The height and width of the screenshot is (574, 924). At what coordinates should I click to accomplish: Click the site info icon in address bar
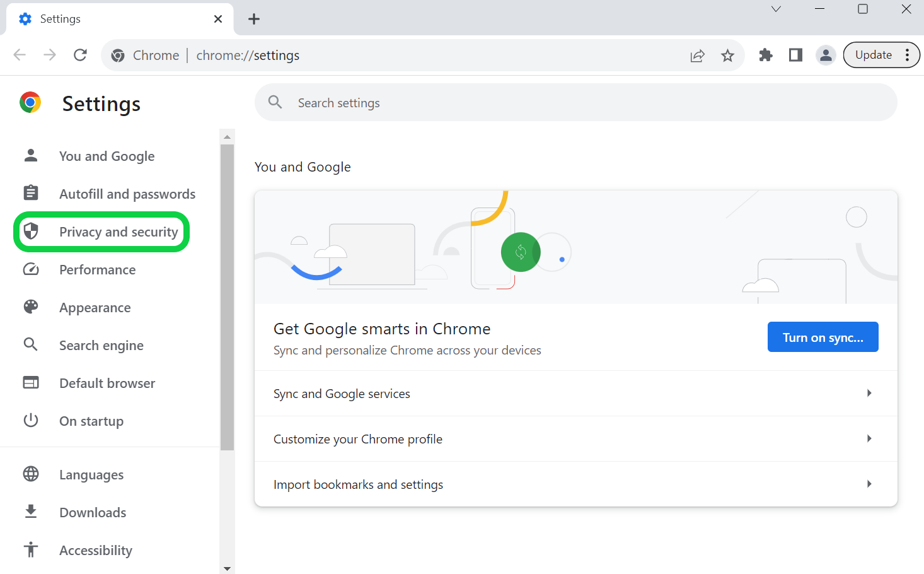pyautogui.click(x=118, y=56)
